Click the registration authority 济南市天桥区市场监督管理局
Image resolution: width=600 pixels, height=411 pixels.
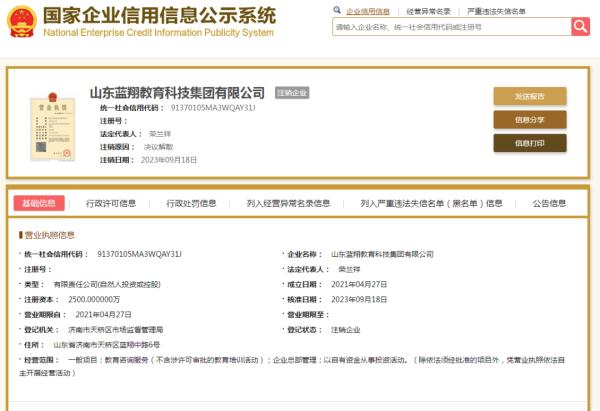point(116,329)
